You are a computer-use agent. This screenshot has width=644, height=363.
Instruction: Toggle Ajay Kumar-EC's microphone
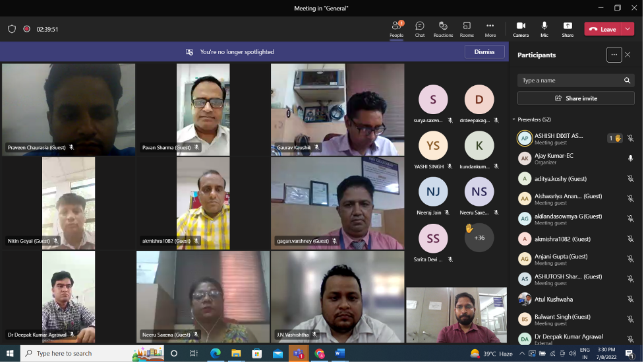pyautogui.click(x=630, y=158)
